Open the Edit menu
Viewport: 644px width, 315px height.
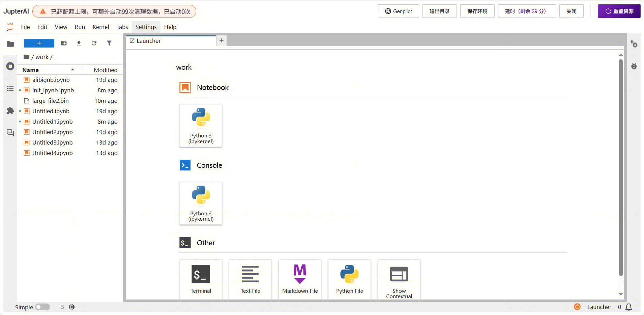tap(42, 27)
